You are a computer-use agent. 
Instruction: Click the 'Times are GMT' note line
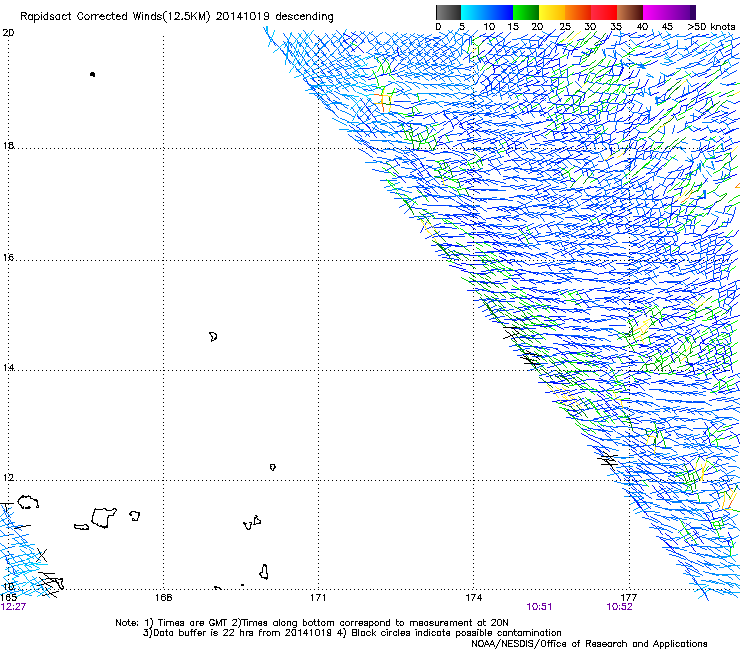[311, 623]
